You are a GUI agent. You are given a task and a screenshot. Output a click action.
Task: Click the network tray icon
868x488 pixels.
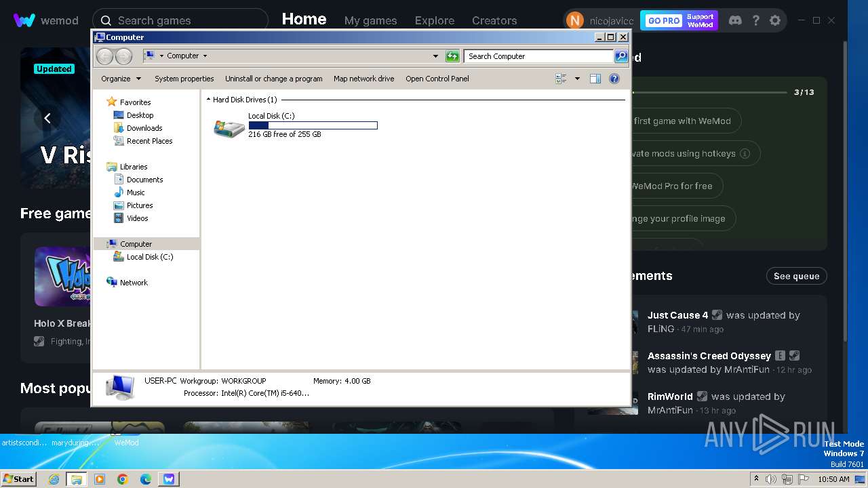787,479
